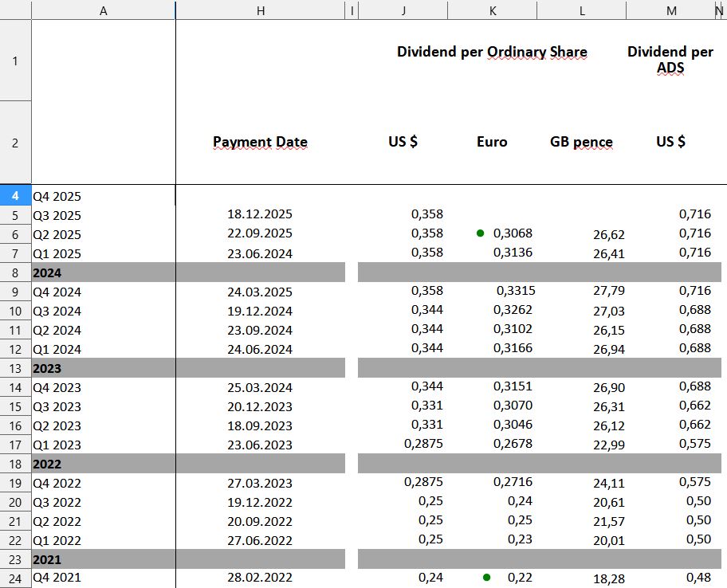Screen dimensions: 727x588
Task: Select column M header
Action: tap(670, 10)
